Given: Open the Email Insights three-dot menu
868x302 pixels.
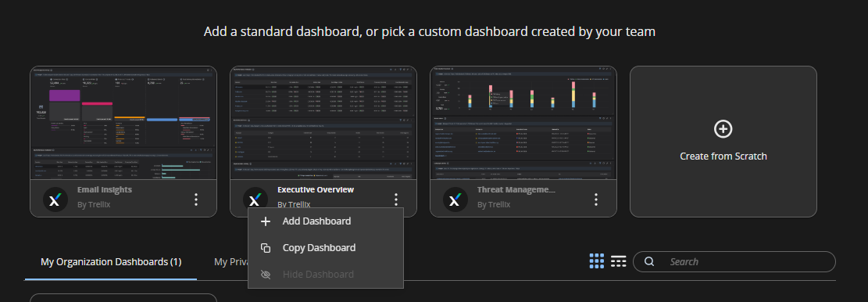Looking at the screenshot, I should click(196, 200).
